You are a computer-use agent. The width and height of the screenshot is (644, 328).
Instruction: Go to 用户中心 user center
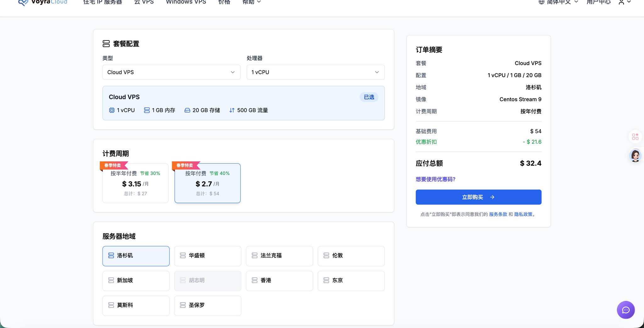click(x=598, y=2)
